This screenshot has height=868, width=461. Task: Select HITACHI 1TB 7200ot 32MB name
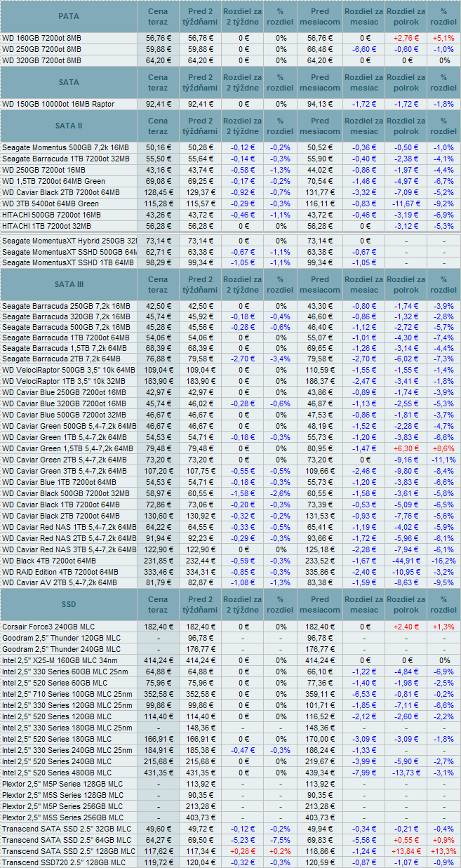(x=46, y=226)
